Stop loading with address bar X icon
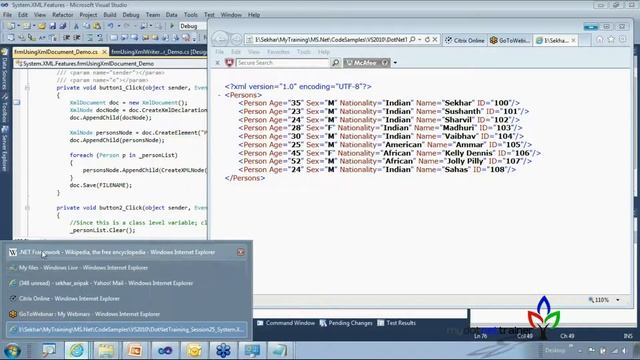Viewport: 640px width, 360px height. tap(435, 40)
